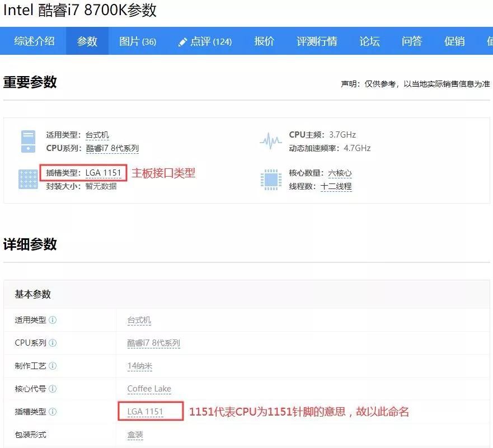Image resolution: width=493 pixels, height=448 pixels.
Task: Click the 十二线程 thread count link
Action: (x=336, y=186)
